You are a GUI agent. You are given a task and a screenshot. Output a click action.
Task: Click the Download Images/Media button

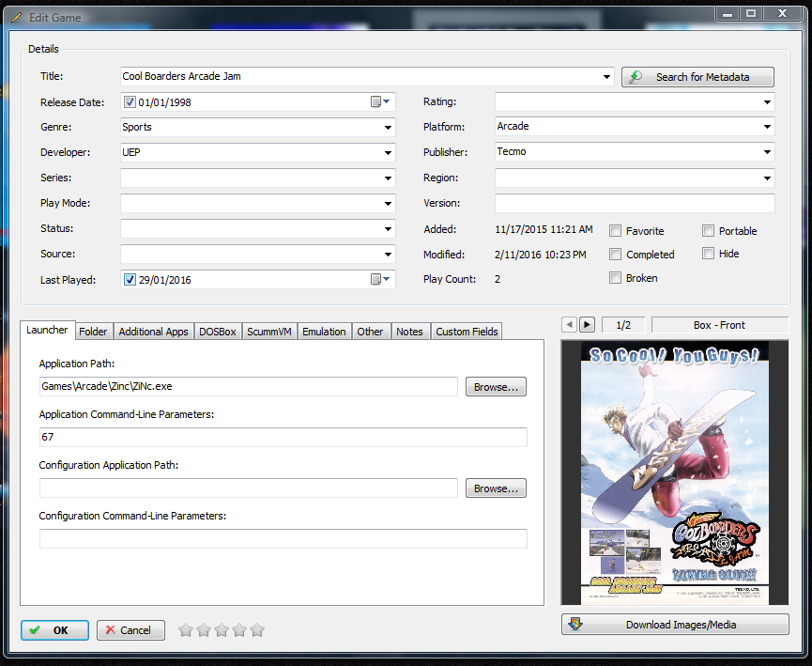tap(675, 625)
